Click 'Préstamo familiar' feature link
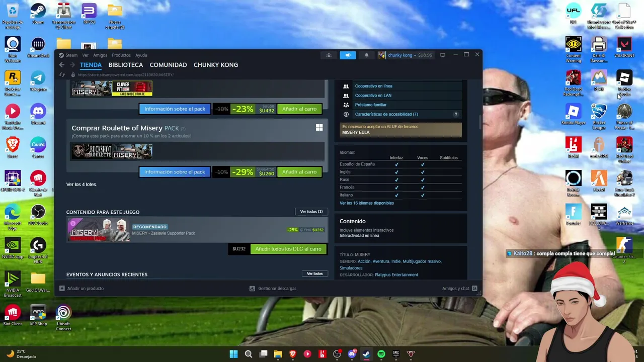644x362 pixels. point(371,105)
